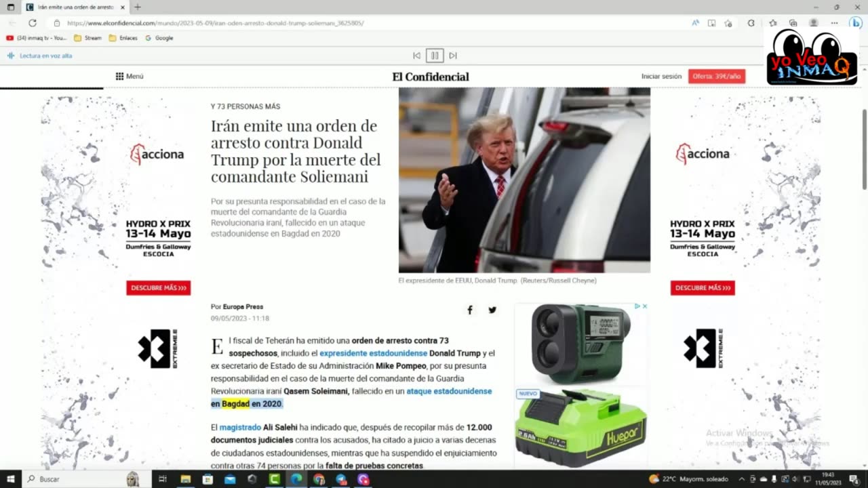Click the Europa Press author name

[243, 306]
